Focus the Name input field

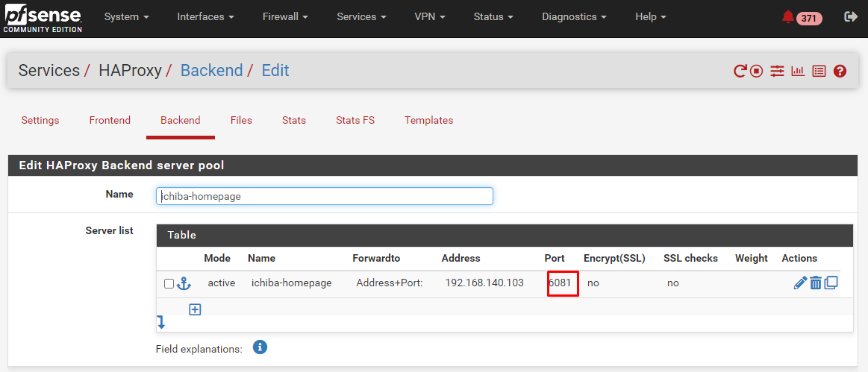pos(325,196)
